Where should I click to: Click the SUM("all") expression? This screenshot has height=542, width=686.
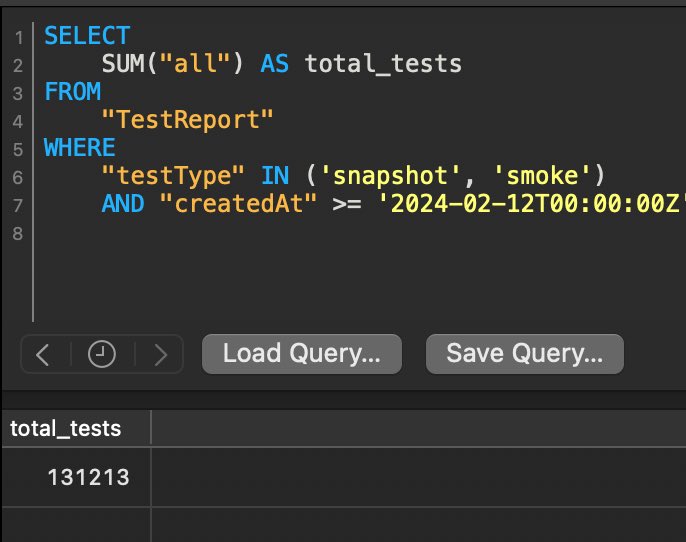pyautogui.click(x=172, y=64)
